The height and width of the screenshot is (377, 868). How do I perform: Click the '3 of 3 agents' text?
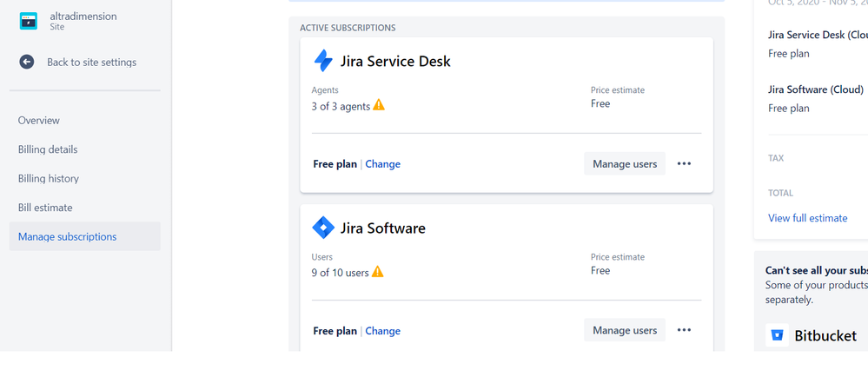[341, 106]
